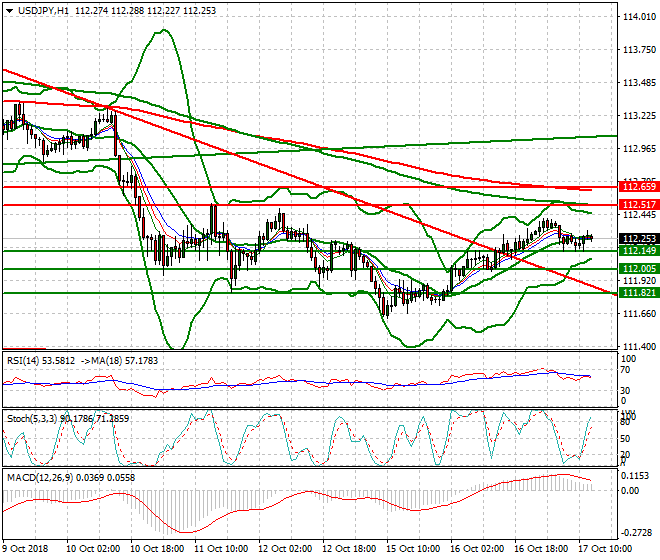The height and width of the screenshot is (560, 660).
Task: Select the 112.005 green level label
Action: [x=639, y=269]
